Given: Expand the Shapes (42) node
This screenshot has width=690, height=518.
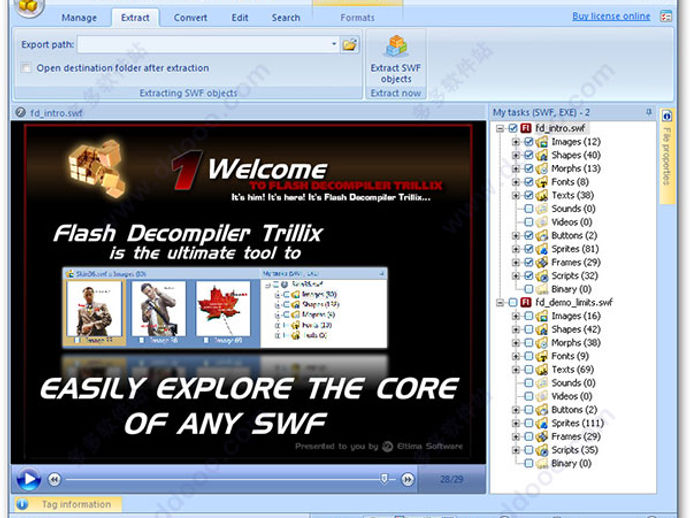Looking at the screenshot, I should pos(516,329).
